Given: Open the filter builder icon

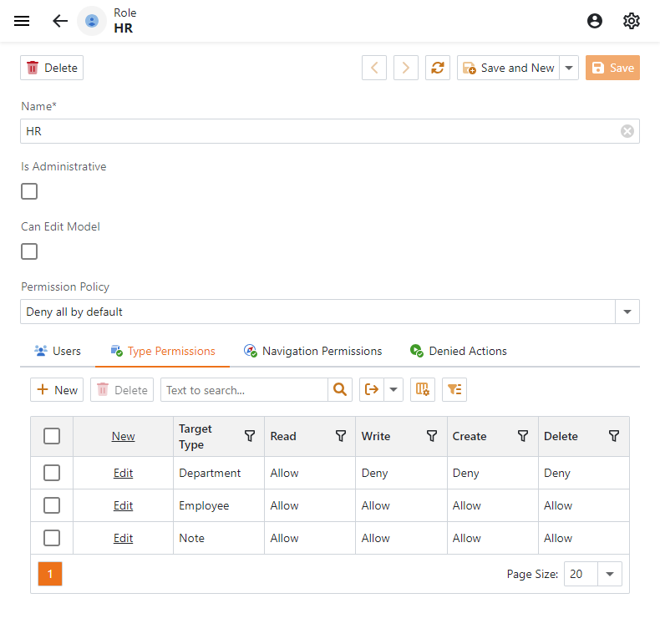Looking at the screenshot, I should click(x=454, y=390).
